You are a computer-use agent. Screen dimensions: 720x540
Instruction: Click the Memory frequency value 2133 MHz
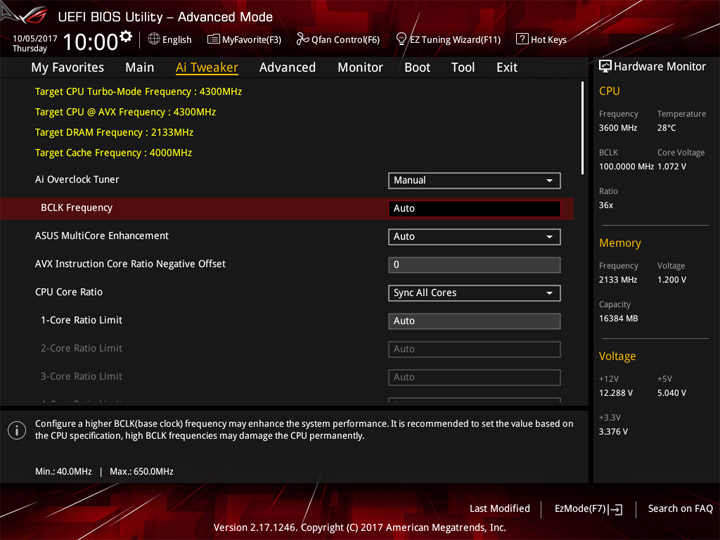pyautogui.click(x=618, y=280)
